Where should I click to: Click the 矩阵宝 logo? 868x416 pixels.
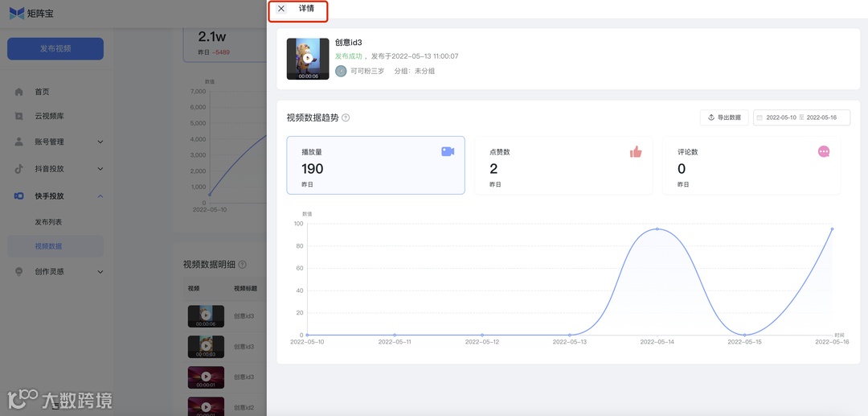[31, 14]
